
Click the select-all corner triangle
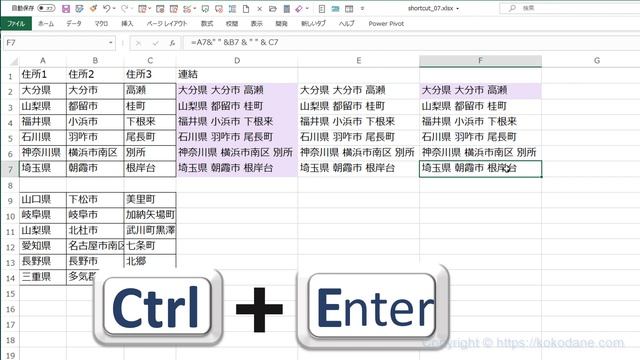(x=13, y=61)
